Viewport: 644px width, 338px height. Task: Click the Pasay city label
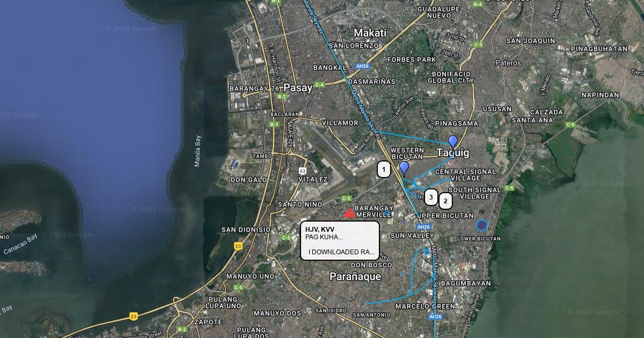tap(298, 88)
